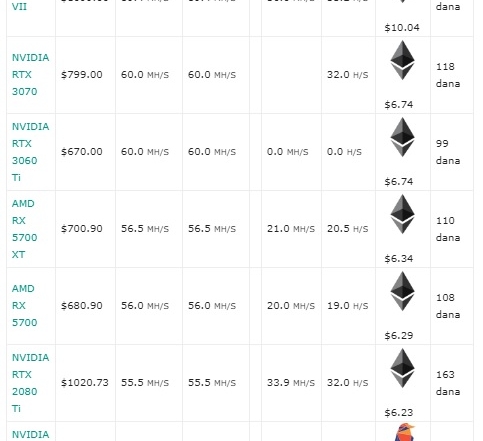Click the $10.04 profit value in the top row
Screen dimensions: 483x441
[x=402, y=28]
